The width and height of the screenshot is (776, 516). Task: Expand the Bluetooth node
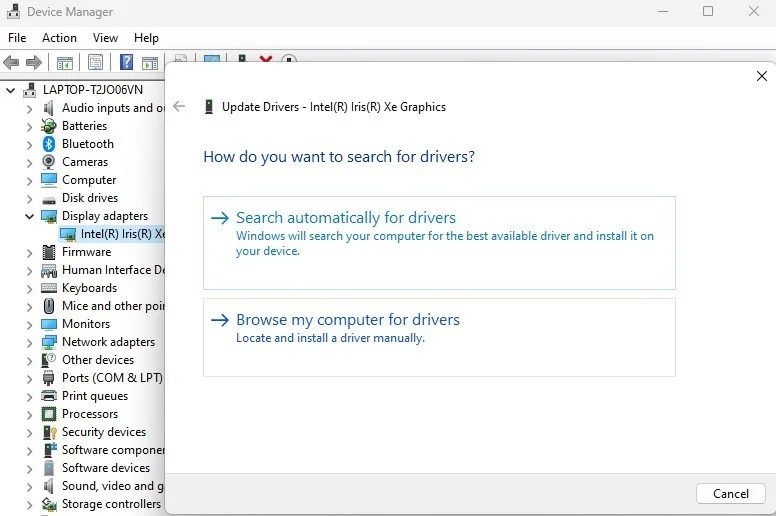pyautogui.click(x=29, y=144)
